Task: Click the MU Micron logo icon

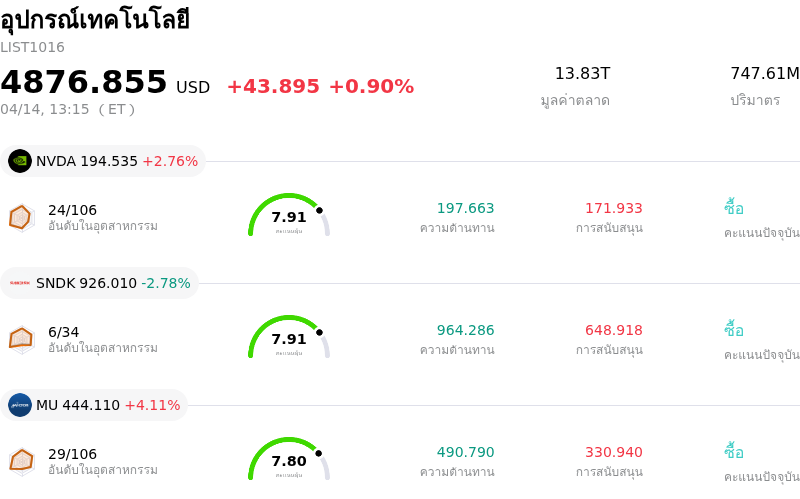Action: click(x=20, y=405)
